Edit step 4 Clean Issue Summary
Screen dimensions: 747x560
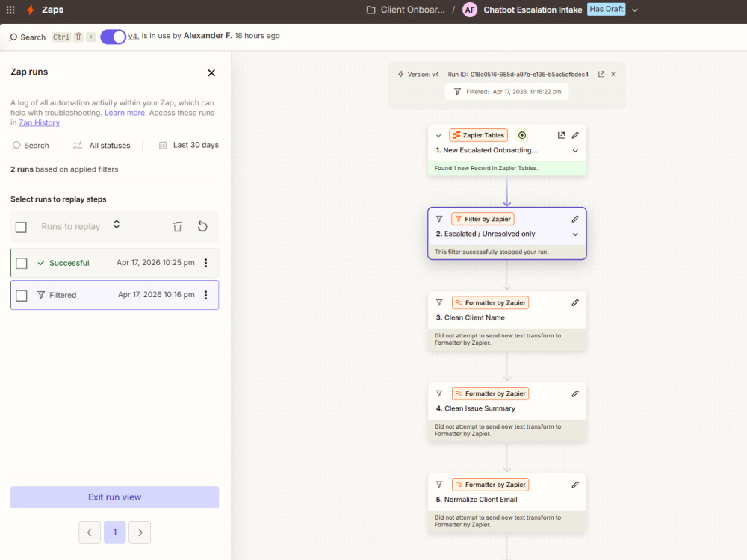tap(575, 393)
